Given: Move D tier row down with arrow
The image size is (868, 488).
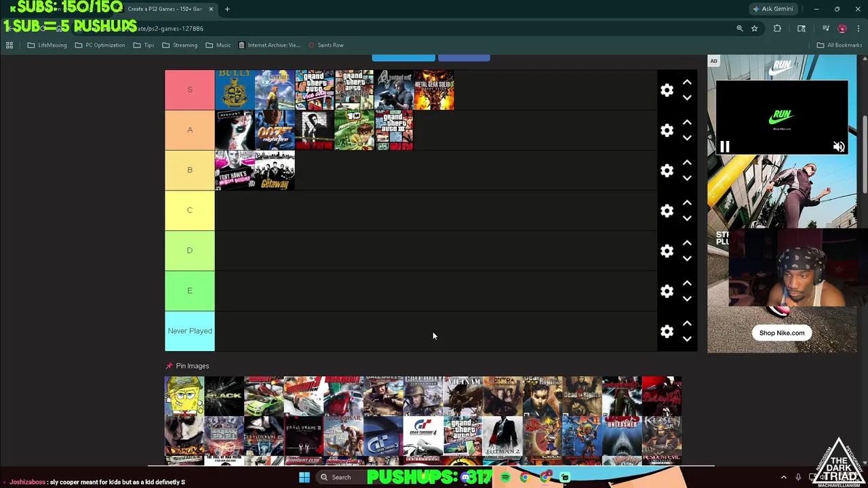Looking at the screenshot, I should click(x=687, y=258).
